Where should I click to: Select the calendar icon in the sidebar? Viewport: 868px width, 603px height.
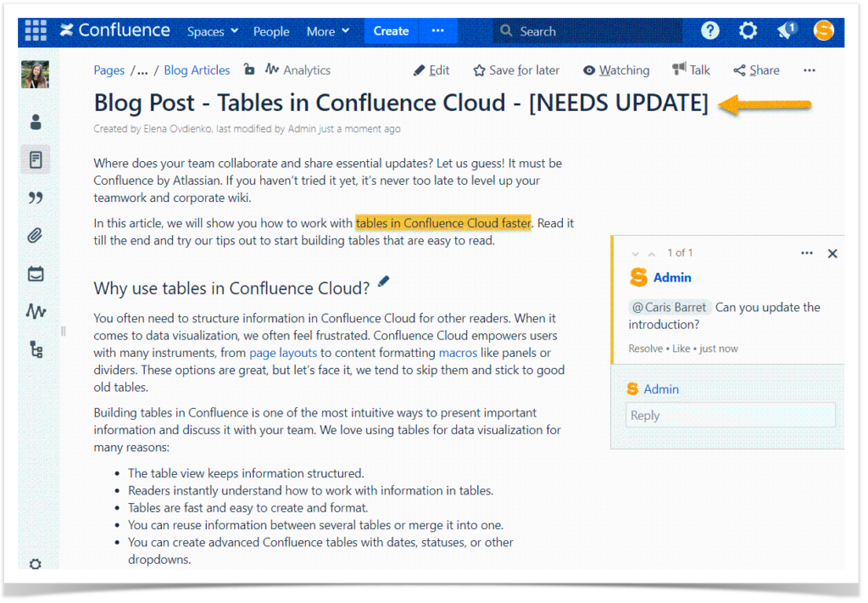coord(35,273)
